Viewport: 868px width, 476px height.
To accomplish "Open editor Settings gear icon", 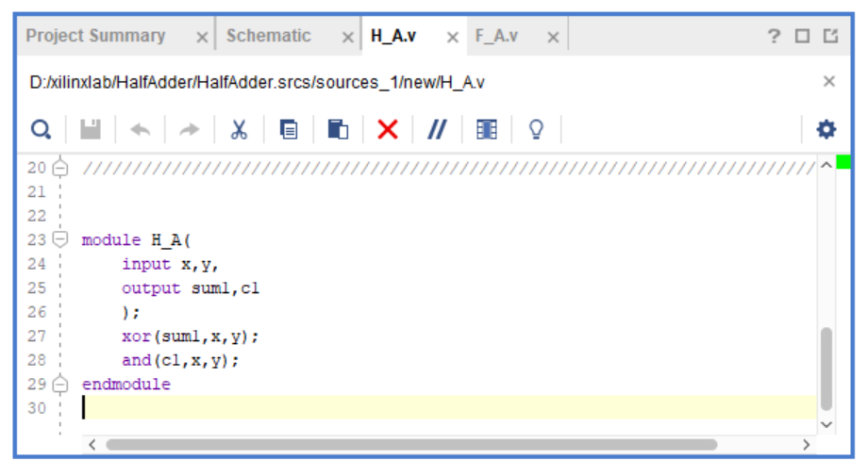I will pyautogui.click(x=826, y=129).
